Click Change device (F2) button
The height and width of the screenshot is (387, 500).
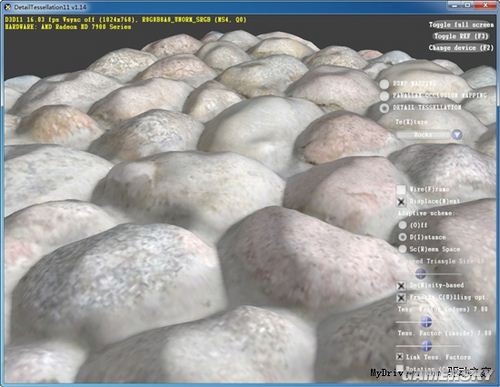click(x=461, y=48)
